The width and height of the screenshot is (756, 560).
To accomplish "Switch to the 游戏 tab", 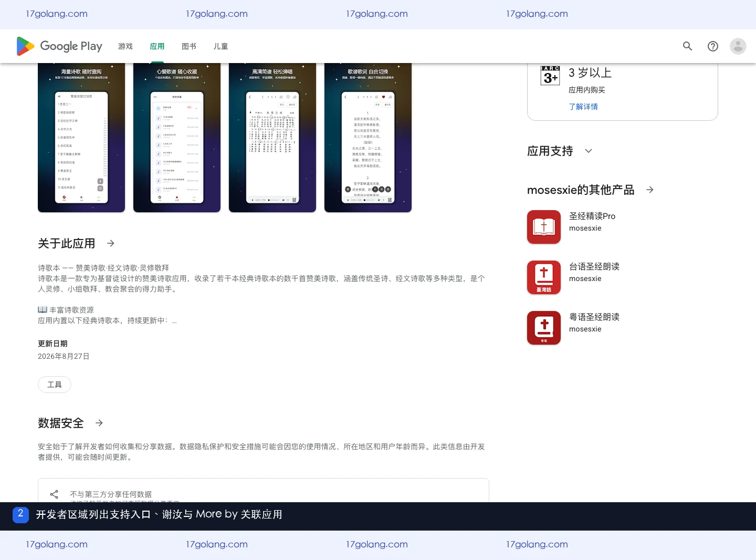I will coord(125,46).
